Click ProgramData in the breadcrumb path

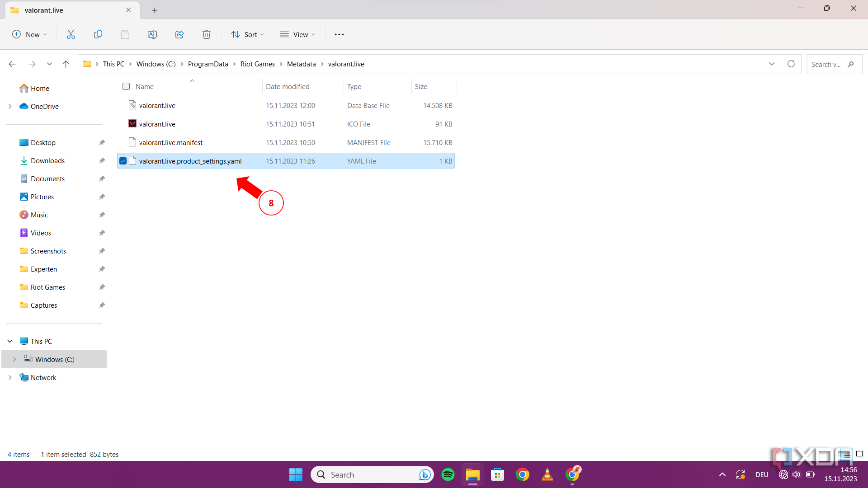(208, 64)
